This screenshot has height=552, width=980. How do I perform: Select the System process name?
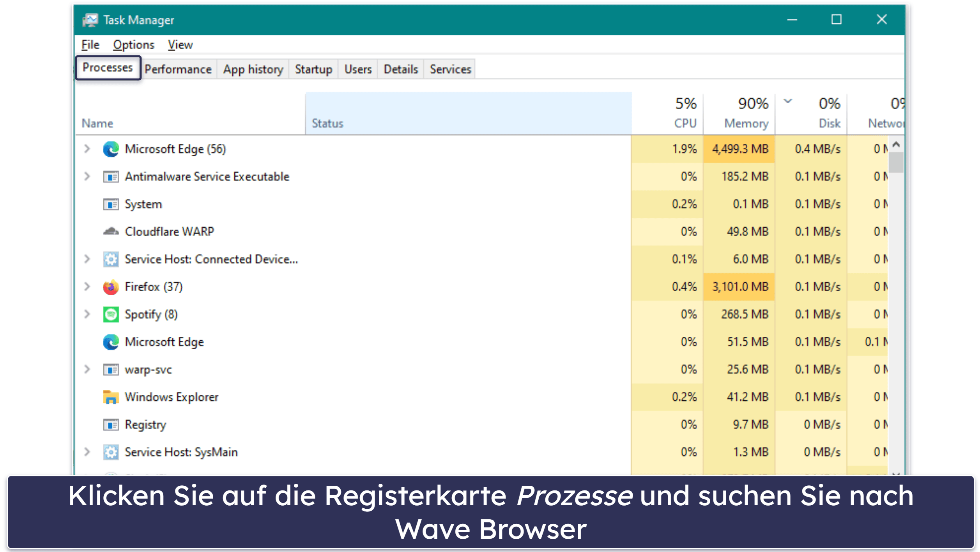[x=143, y=204]
